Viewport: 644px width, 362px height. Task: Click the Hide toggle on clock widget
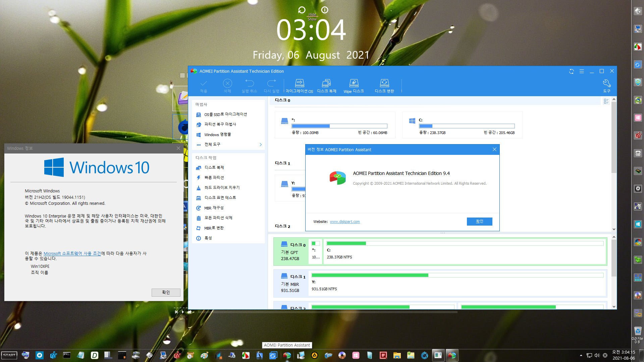pos(312,14)
